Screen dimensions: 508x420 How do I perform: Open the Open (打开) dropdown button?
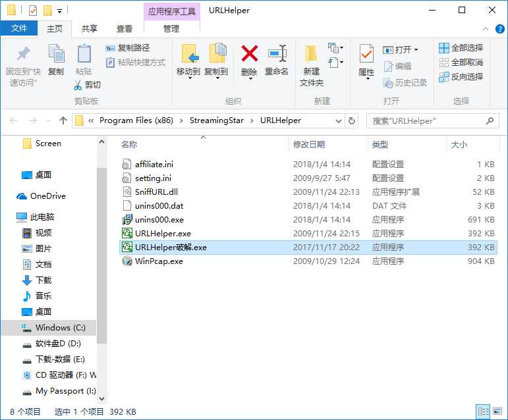401,49
